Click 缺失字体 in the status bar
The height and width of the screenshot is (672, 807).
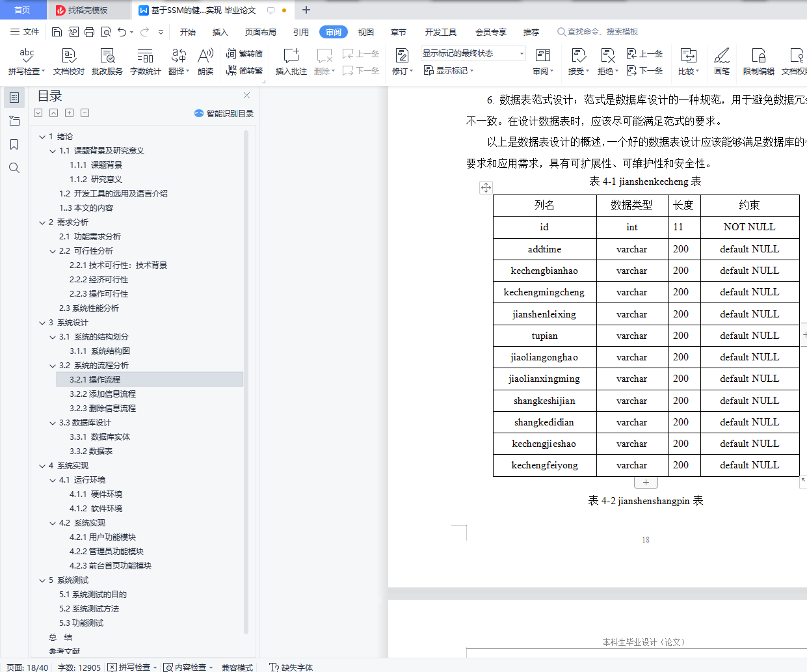pyautogui.click(x=291, y=667)
